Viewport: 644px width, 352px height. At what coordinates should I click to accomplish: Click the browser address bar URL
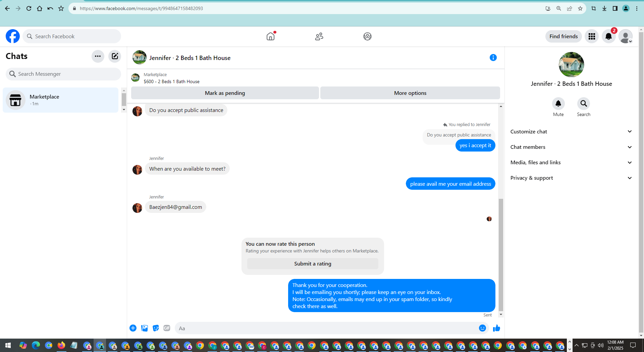tap(141, 8)
